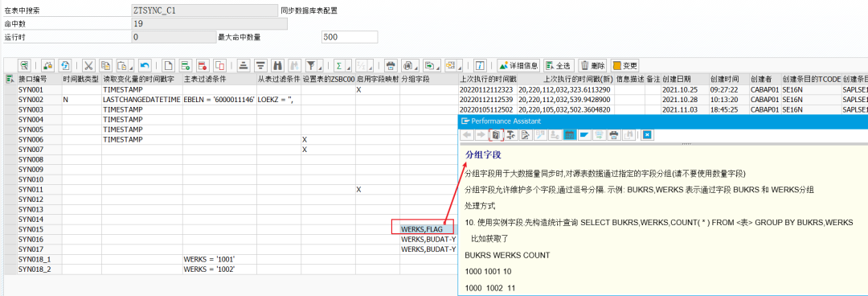868x296 pixels.
Task: Open the views dropdown beside printer
Action: (x=416, y=68)
